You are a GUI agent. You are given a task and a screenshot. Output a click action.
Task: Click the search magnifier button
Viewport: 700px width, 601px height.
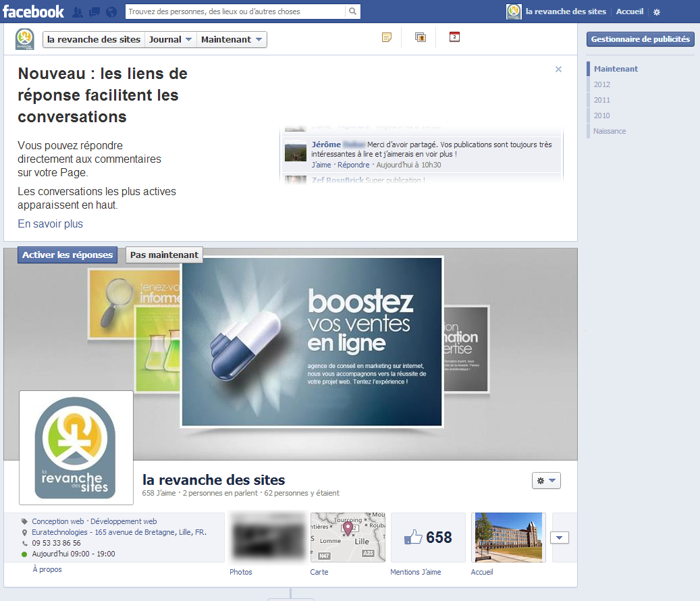click(x=352, y=11)
